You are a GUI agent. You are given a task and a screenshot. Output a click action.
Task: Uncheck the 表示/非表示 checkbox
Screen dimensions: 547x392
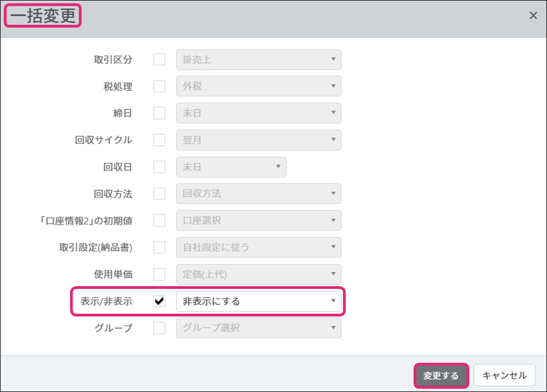pos(159,301)
